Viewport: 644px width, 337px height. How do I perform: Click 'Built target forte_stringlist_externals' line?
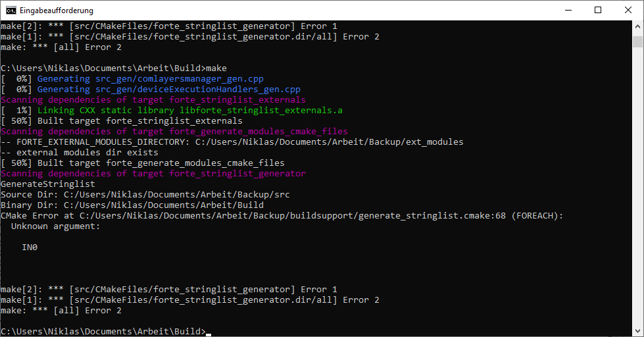122,121
